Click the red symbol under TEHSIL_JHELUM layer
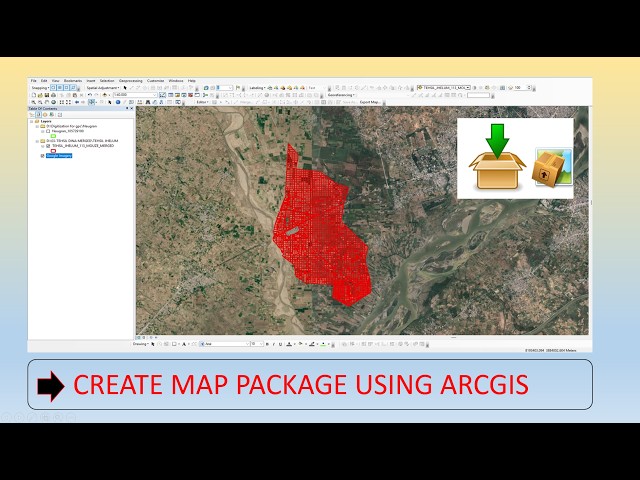Screen dimensions: 640x480 pyautogui.click(x=53, y=151)
